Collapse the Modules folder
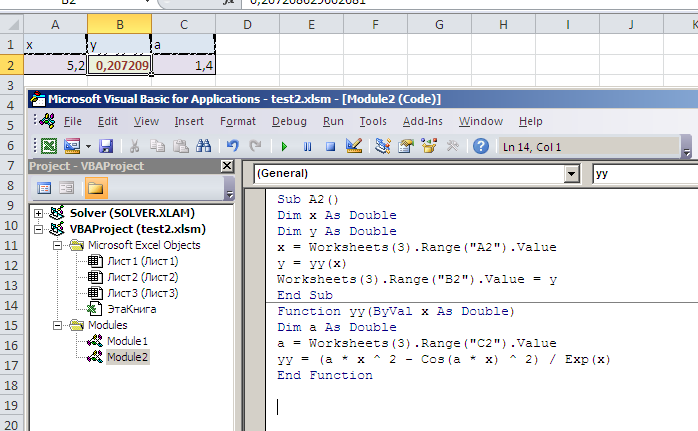 [57, 325]
